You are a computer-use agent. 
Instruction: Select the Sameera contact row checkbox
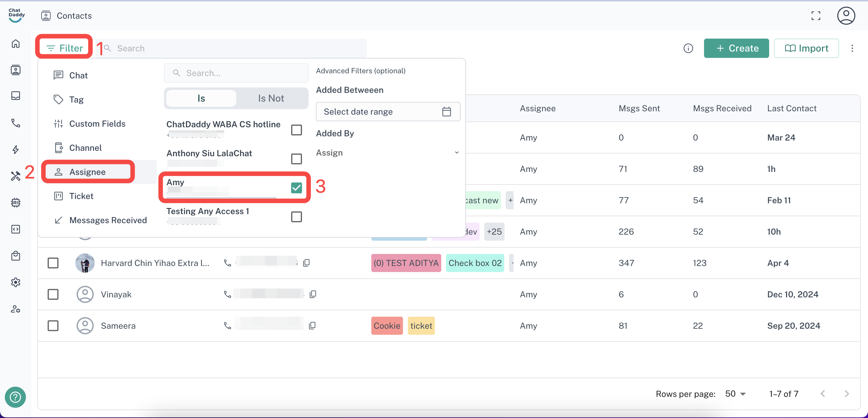(53, 326)
